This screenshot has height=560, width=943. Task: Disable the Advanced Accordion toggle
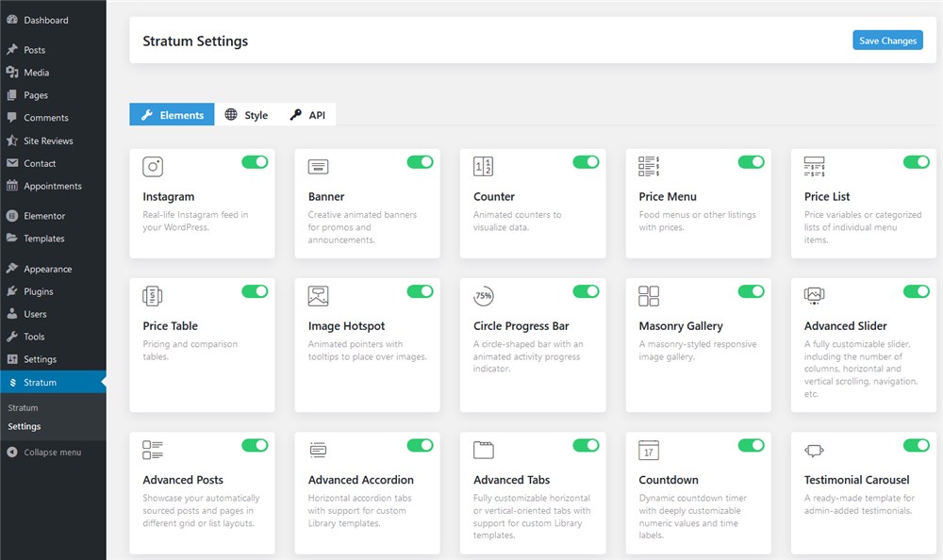point(421,445)
